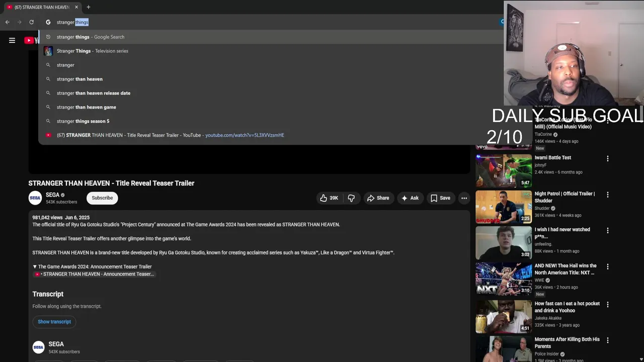
Task: Choose 'stranger than heaven' suggestion
Action: click(272, 79)
